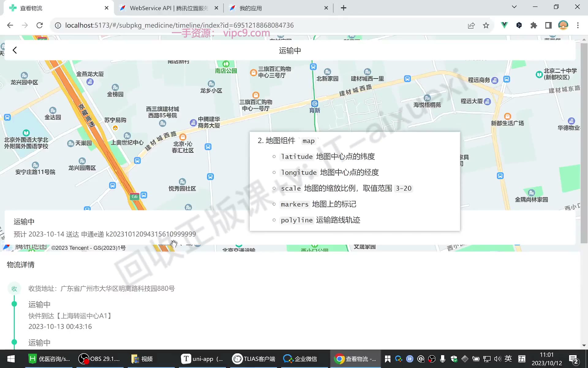Image resolution: width=588 pixels, height=368 pixels.
Task: Click the dark hexagon extension icon
Action: coord(519,25)
